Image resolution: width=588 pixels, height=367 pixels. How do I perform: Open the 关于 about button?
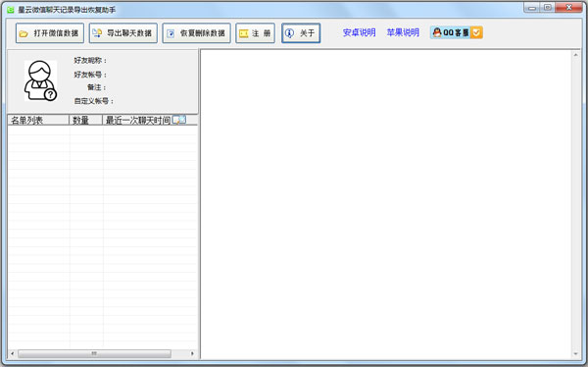coord(301,33)
